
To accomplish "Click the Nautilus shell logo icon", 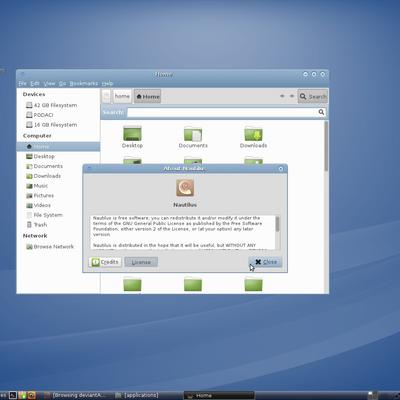I will pos(185,188).
